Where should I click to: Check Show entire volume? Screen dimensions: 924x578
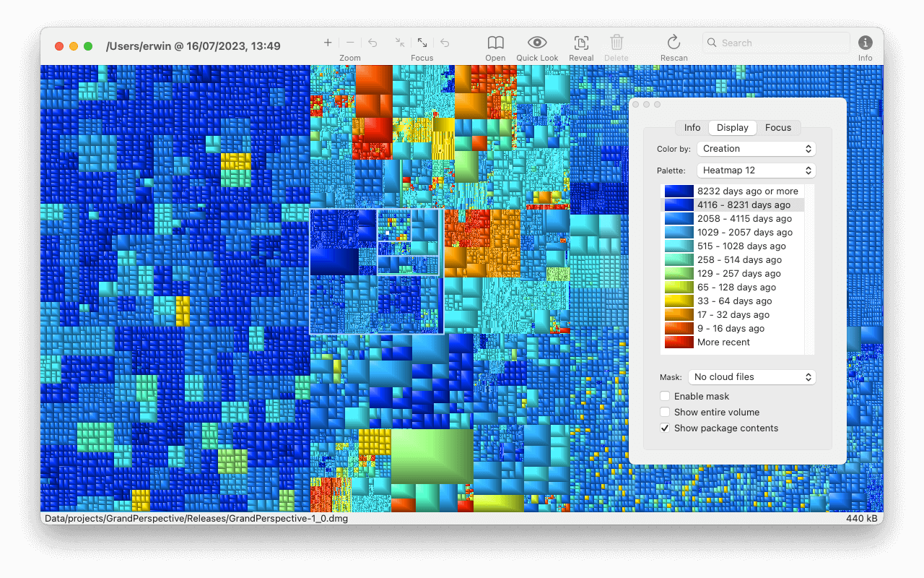click(x=665, y=412)
